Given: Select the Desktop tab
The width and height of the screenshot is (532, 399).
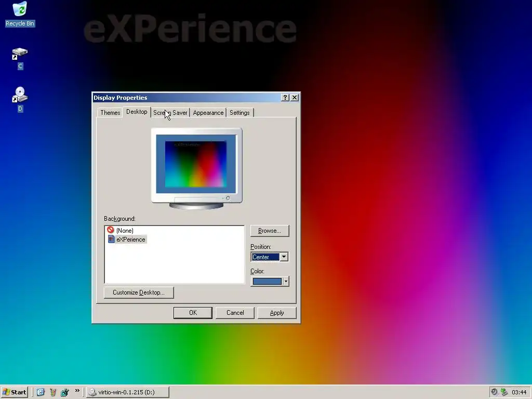Looking at the screenshot, I should click(137, 112).
